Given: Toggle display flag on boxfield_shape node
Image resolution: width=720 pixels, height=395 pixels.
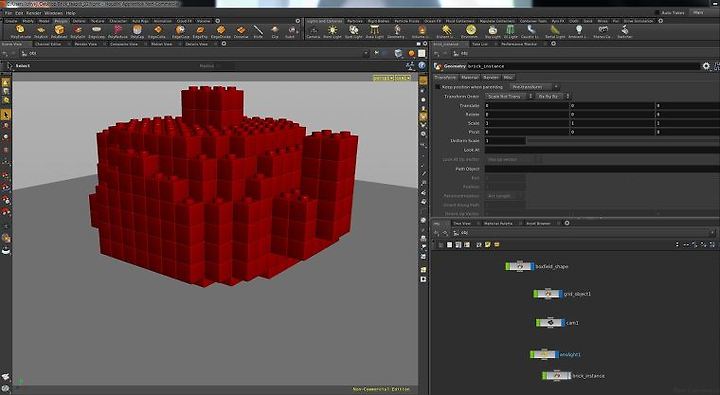Looking at the screenshot, I should 532,266.
